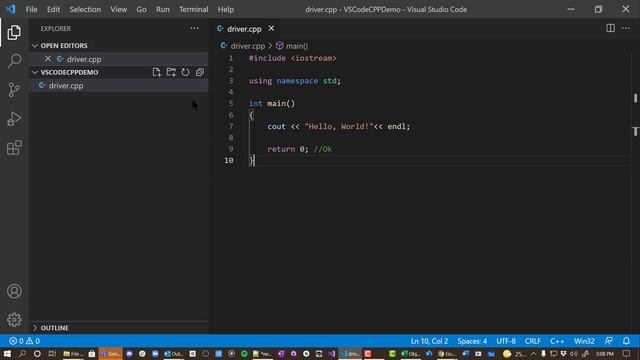Open the View menu
Screen dimensions: 640x360
pos(118,9)
